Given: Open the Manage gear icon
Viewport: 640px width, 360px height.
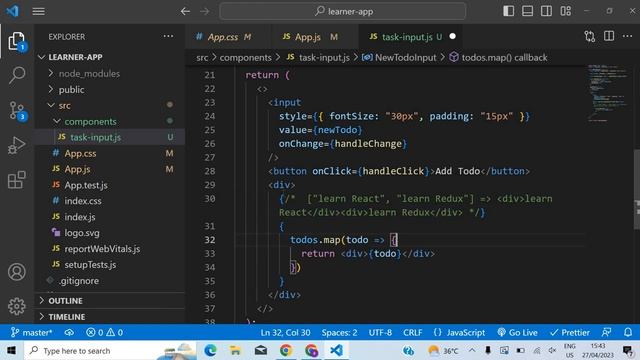Looking at the screenshot, I should pyautogui.click(x=17, y=306).
